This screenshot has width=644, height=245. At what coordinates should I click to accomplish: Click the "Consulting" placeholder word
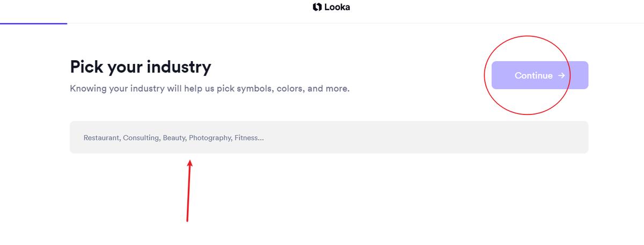click(x=141, y=138)
